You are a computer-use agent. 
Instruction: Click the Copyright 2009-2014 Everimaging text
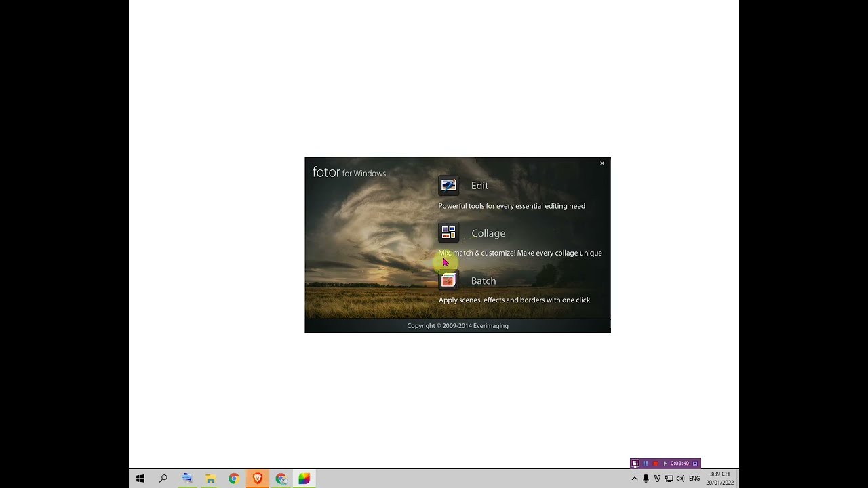pos(458,325)
